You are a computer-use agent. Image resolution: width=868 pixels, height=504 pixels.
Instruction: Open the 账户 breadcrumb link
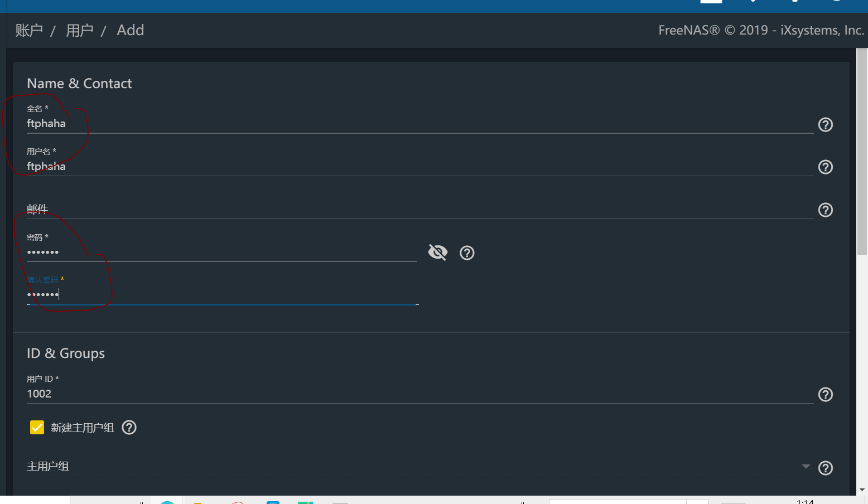point(28,30)
